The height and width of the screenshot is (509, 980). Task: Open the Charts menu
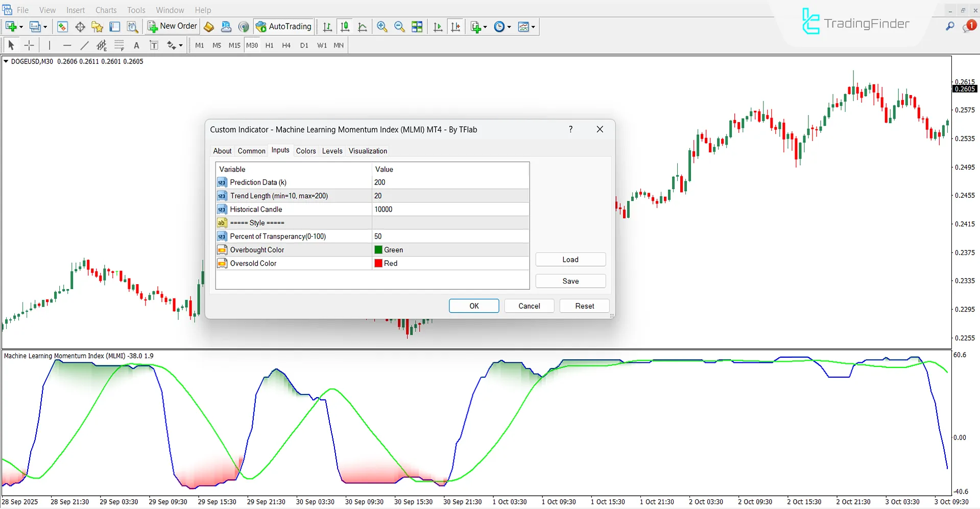[106, 10]
